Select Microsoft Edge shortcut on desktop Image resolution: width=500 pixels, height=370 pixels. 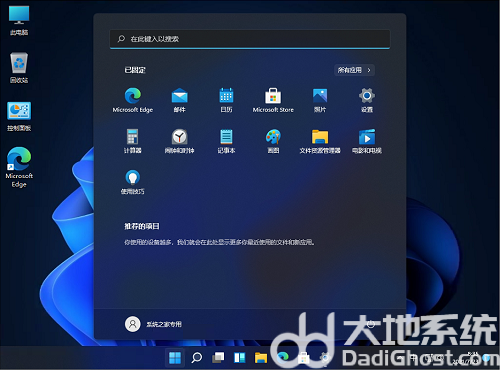(x=19, y=167)
